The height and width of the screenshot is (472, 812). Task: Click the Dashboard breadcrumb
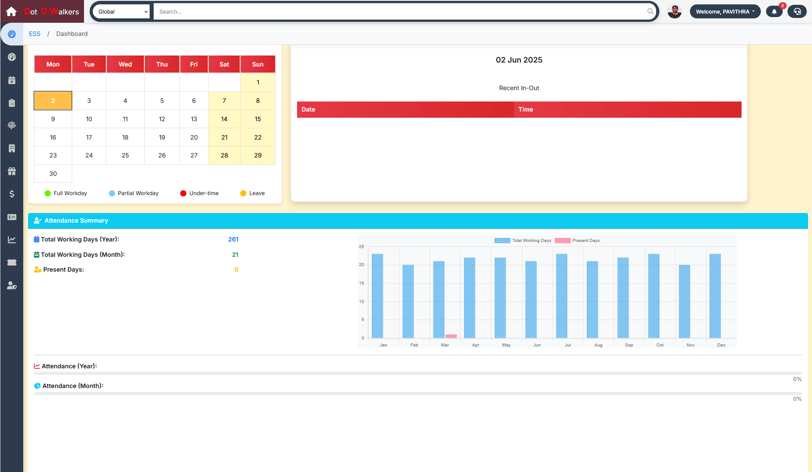click(72, 34)
